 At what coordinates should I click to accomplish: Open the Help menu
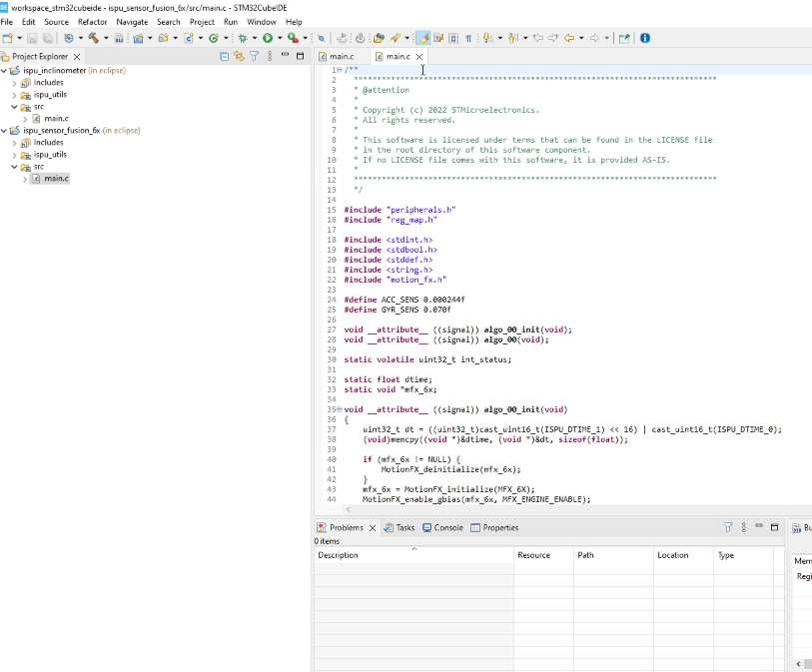pyautogui.click(x=294, y=22)
